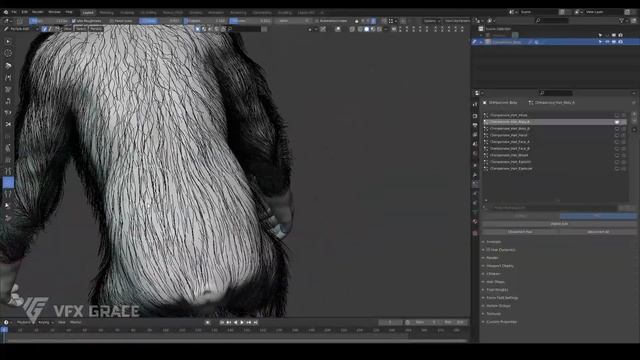Open the viewport Particle menu
640x360 pixels.
(x=96, y=29)
